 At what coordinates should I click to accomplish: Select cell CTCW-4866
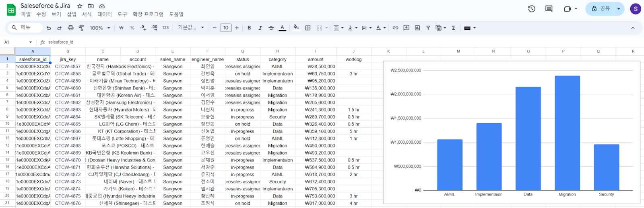point(68,131)
